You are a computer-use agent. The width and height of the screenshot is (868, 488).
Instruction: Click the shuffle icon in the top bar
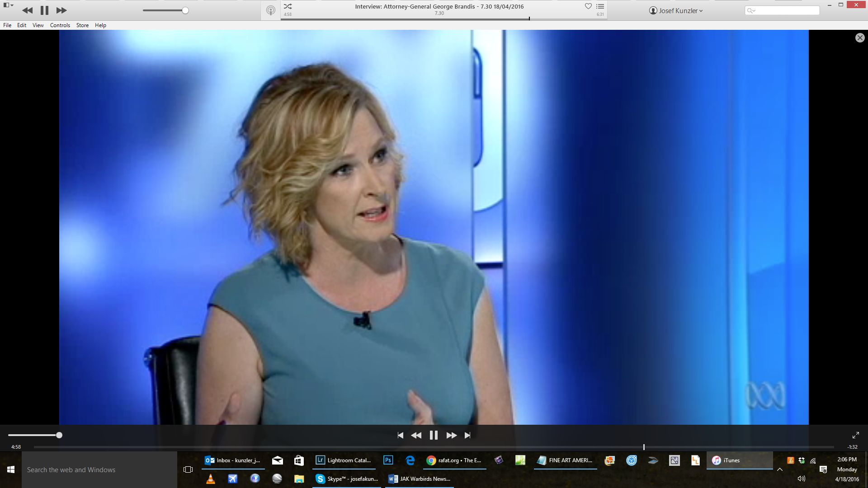[x=288, y=6]
